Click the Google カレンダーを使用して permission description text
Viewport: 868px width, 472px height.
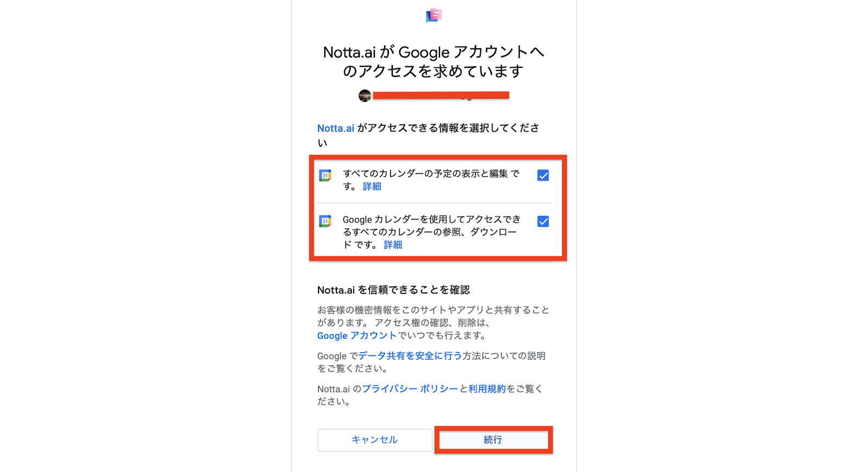coord(431,232)
